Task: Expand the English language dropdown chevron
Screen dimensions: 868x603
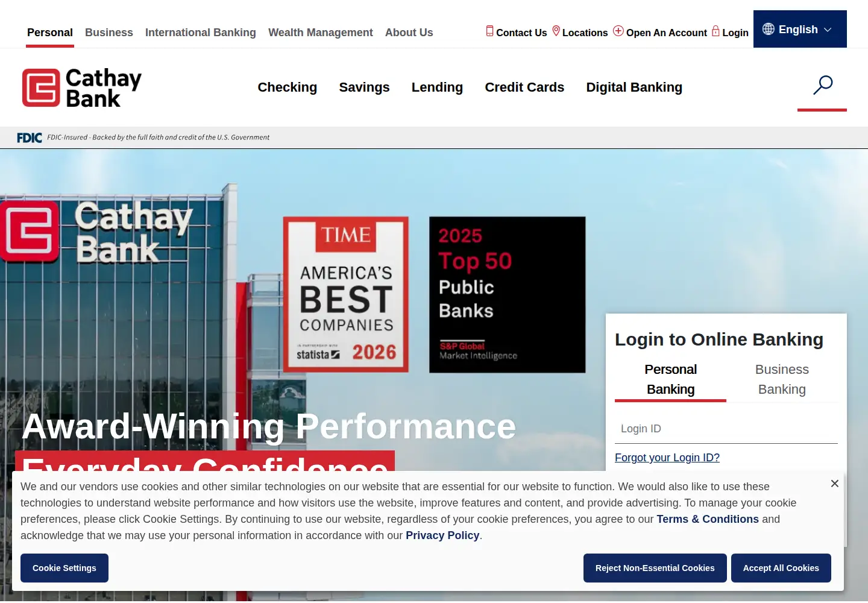Action: (x=828, y=30)
